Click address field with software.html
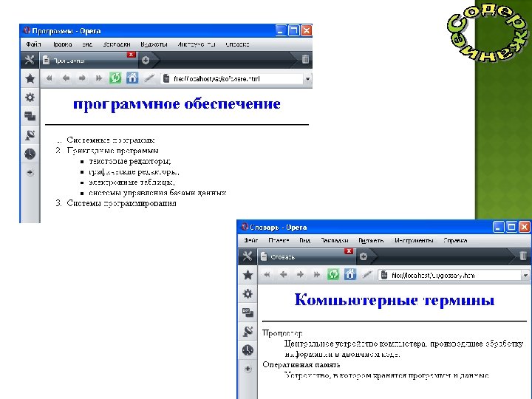Viewport: 532px width, 399px height. coord(233,79)
